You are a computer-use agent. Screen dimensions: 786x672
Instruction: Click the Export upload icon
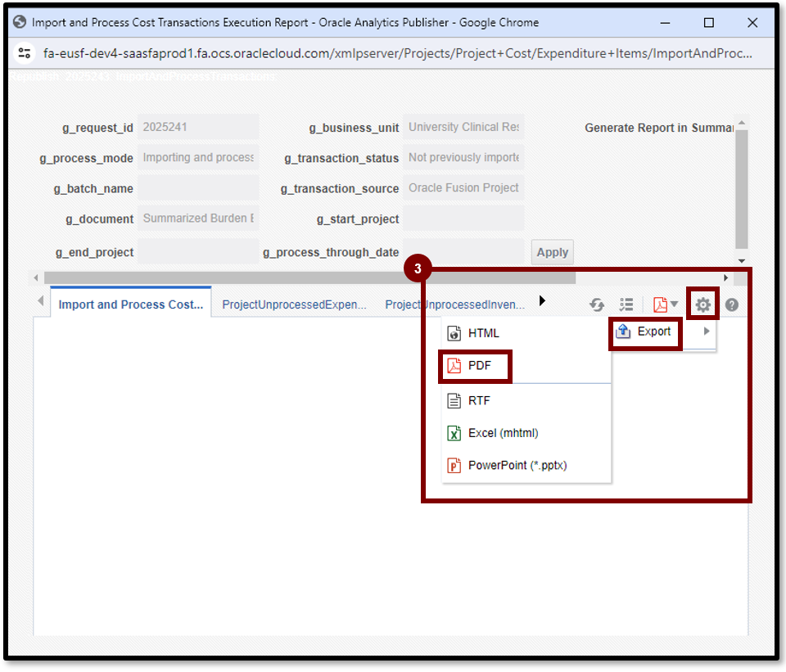[623, 331]
